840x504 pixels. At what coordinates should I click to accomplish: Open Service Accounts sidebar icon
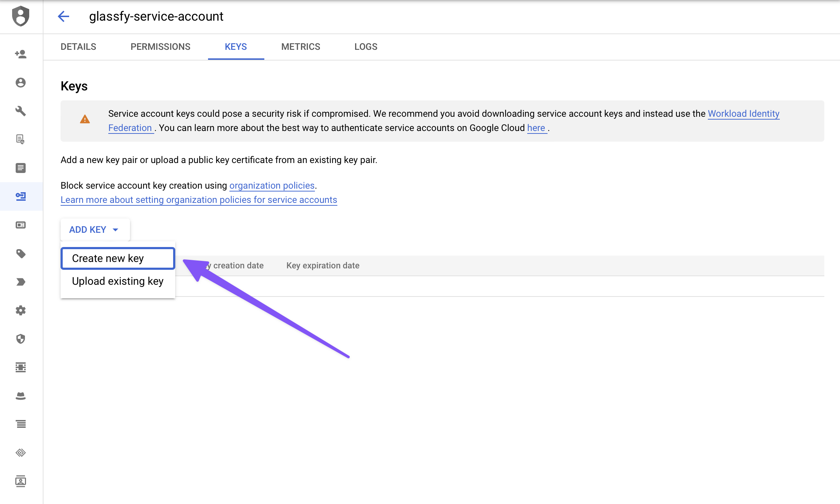(x=21, y=196)
